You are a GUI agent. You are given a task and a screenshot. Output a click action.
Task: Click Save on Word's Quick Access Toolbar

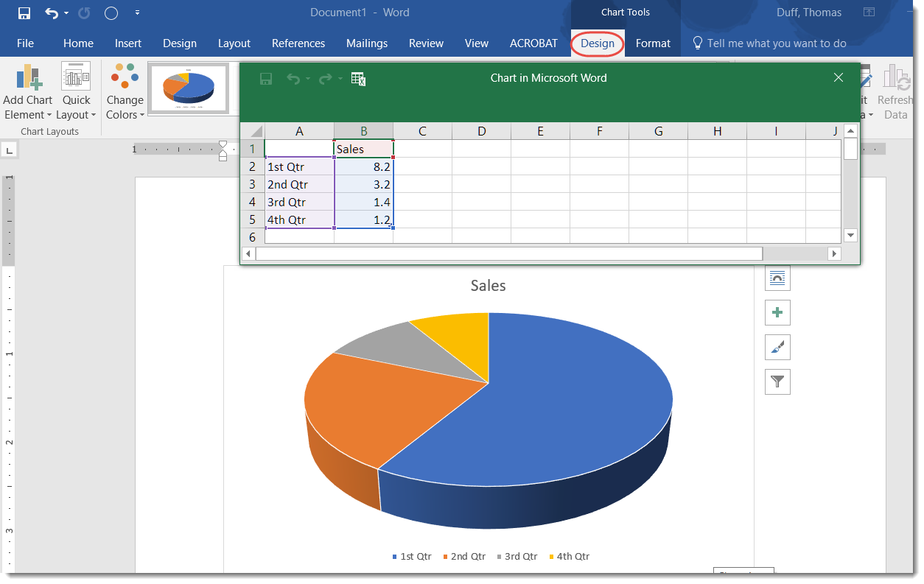pos(24,13)
